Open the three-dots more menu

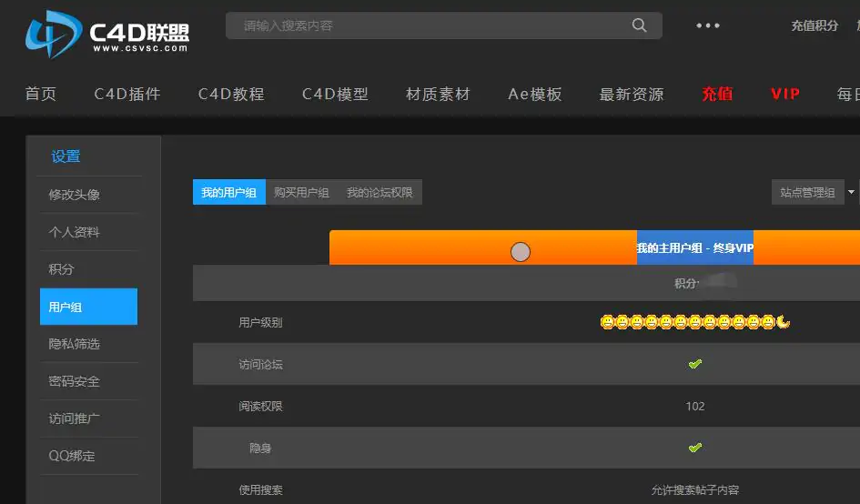pos(707,25)
